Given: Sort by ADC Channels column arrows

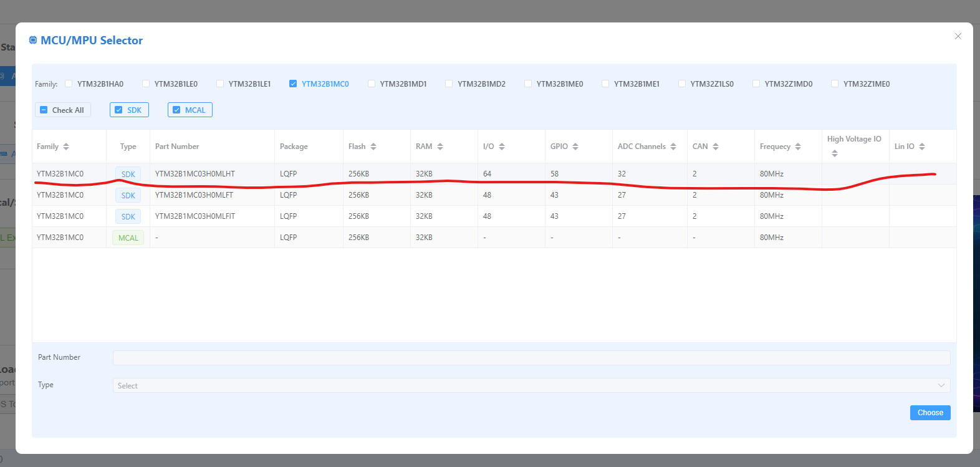Looking at the screenshot, I should point(673,147).
